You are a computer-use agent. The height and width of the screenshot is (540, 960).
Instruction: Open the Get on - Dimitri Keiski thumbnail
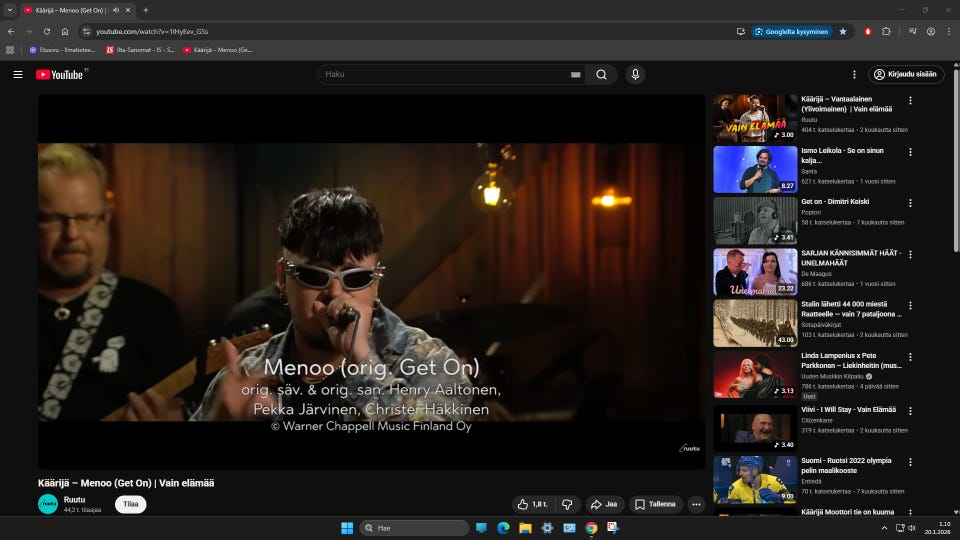pos(755,221)
